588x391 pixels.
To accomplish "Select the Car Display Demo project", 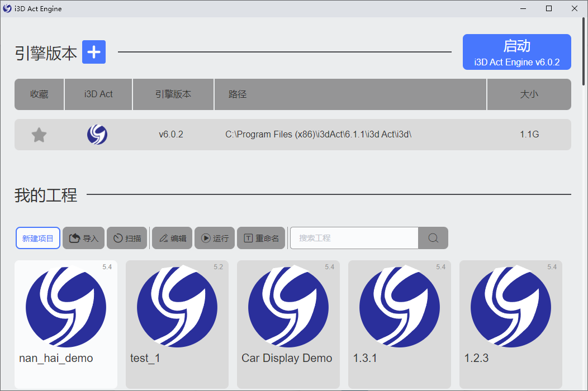I will pos(288,325).
